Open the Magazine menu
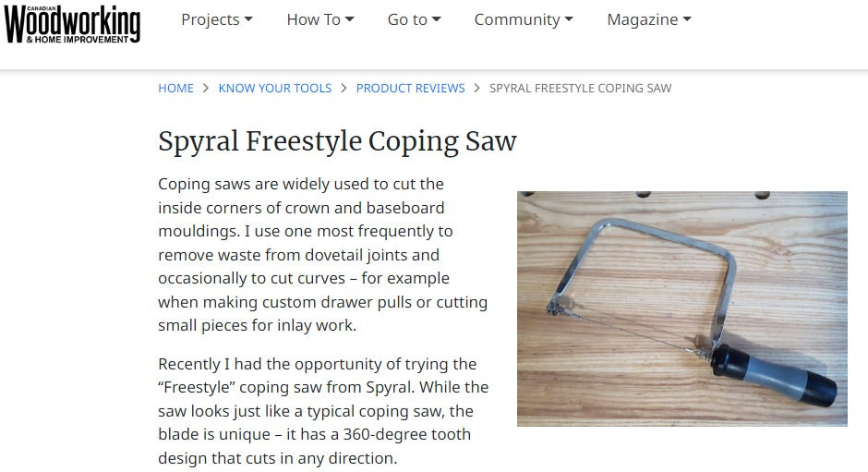 648,19
